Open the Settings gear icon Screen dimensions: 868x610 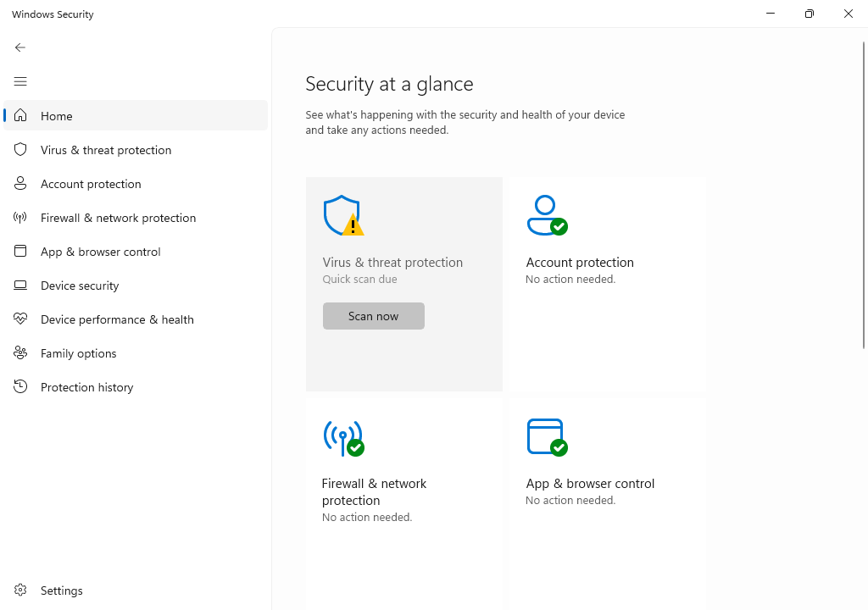[x=20, y=591]
